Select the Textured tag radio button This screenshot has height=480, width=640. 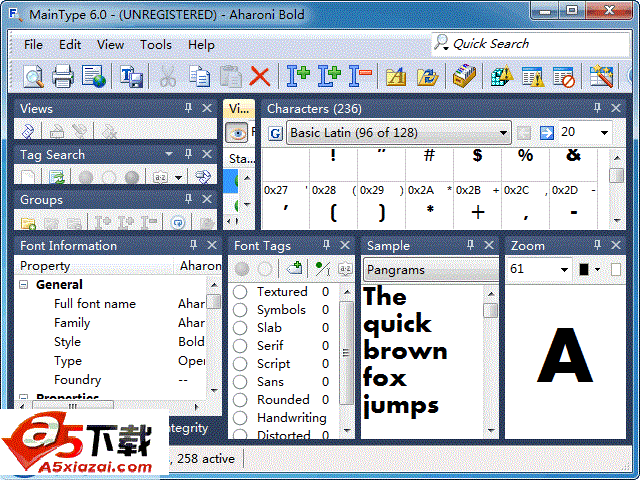[240, 292]
